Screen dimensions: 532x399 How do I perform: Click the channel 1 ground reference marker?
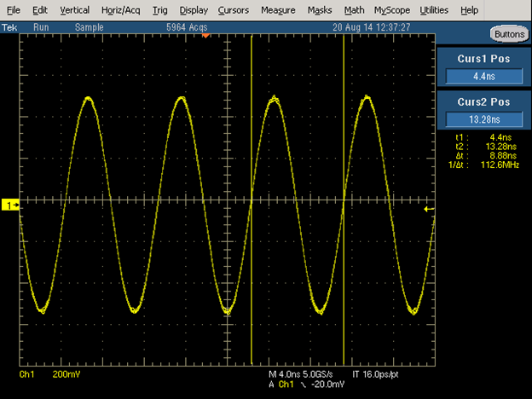(x=10, y=205)
